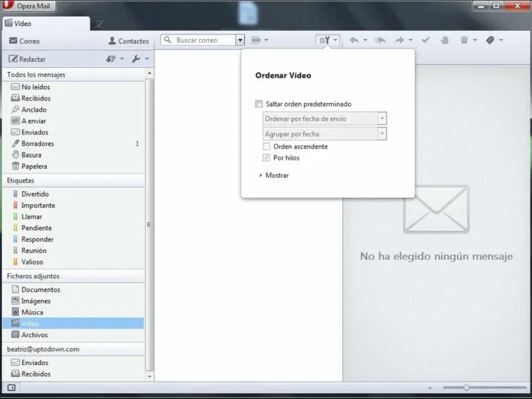Select the Llamar label

pyautogui.click(x=73, y=217)
